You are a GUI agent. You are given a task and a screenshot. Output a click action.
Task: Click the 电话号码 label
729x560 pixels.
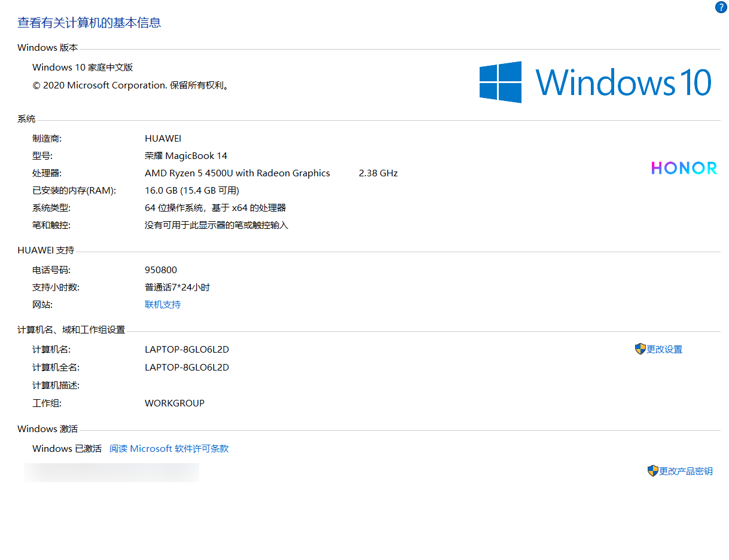click(x=51, y=270)
